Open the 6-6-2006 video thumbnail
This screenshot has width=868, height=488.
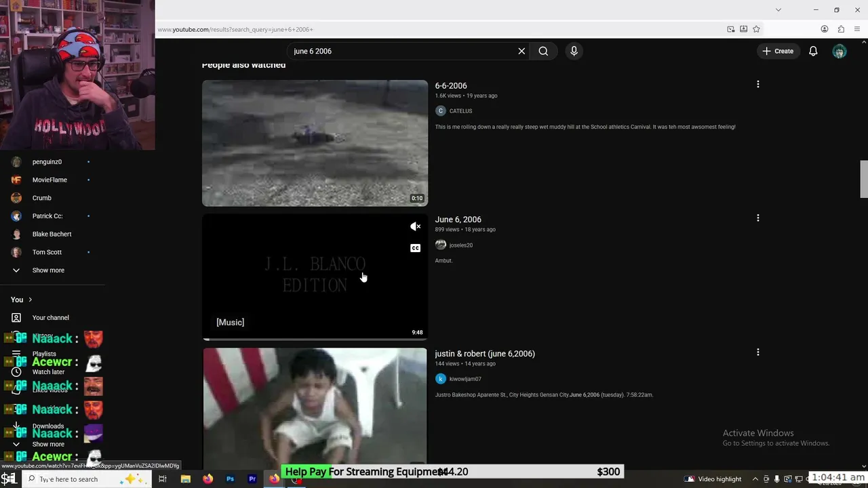coord(315,143)
